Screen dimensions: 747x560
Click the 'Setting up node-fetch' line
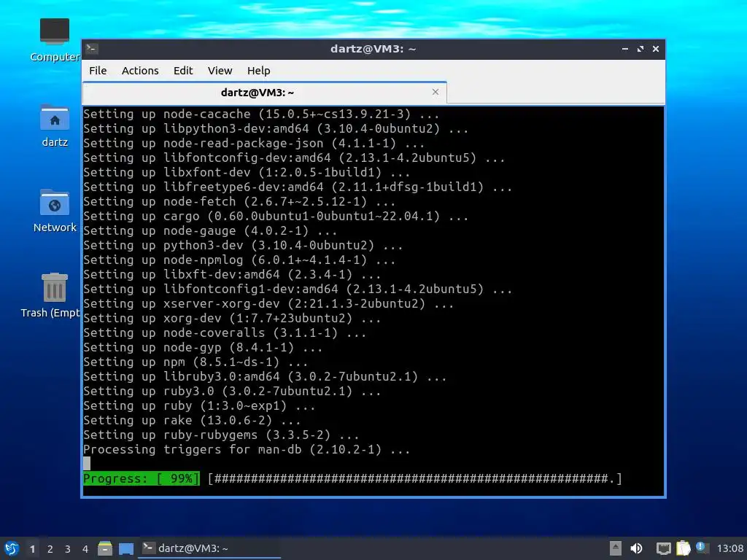pos(239,201)
